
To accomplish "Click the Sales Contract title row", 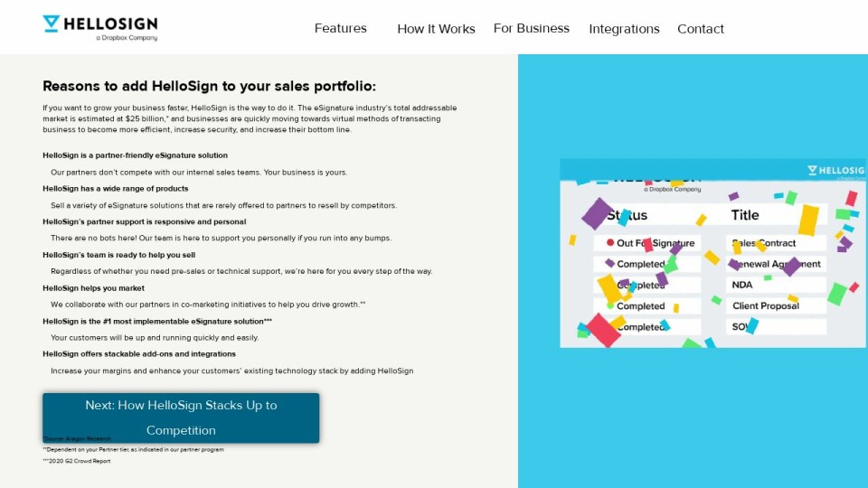I will pyautogui.click(x=776, y=243).
